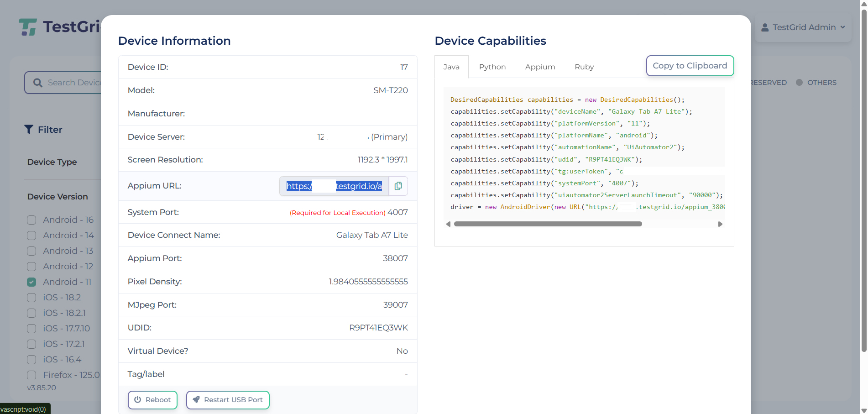
Task: Toggle the Android - 14 checkbox
Action: click(31, 236)
